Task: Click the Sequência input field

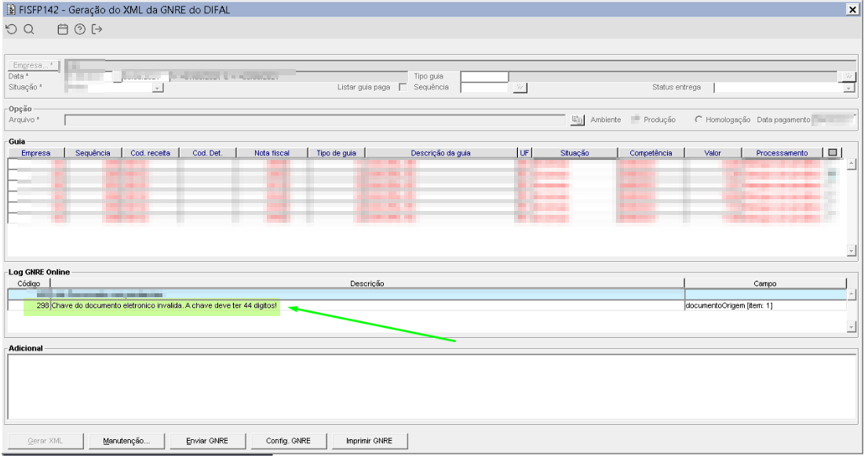Action: coord(484,87)
